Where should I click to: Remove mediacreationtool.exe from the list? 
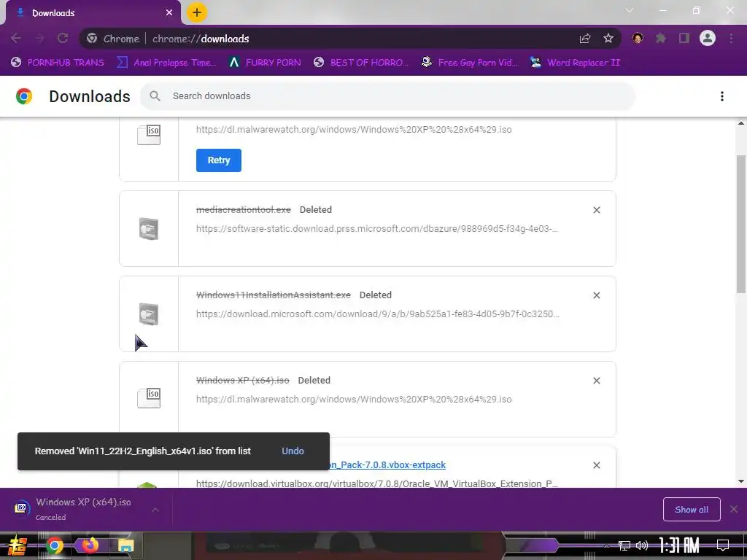click(597, 210)
